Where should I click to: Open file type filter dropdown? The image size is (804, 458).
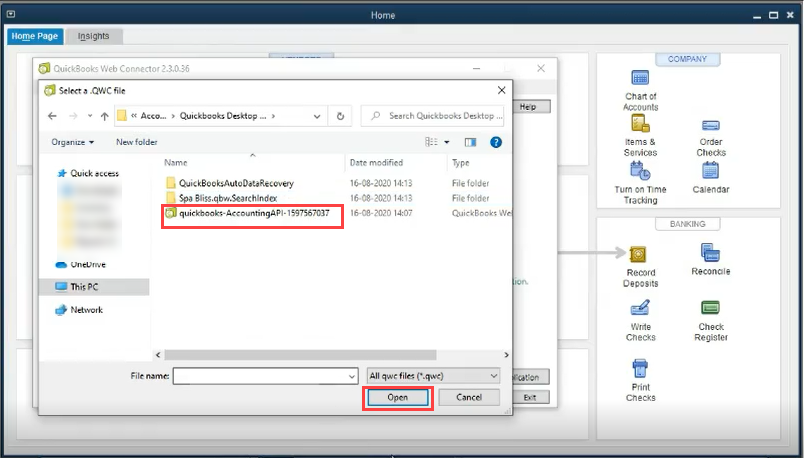pyautogui.click(x=433, y=376)
